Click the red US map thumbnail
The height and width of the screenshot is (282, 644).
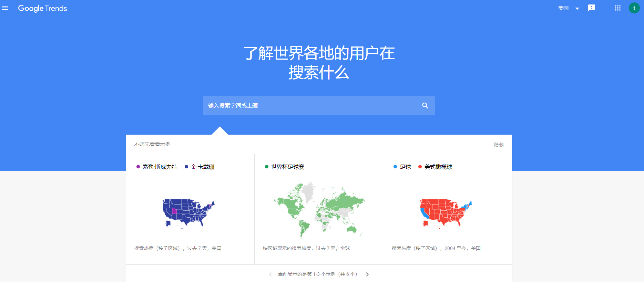point(446,213)
